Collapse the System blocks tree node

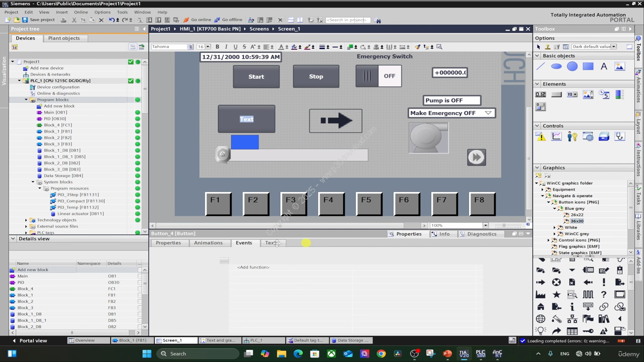(x=33, y=182)
